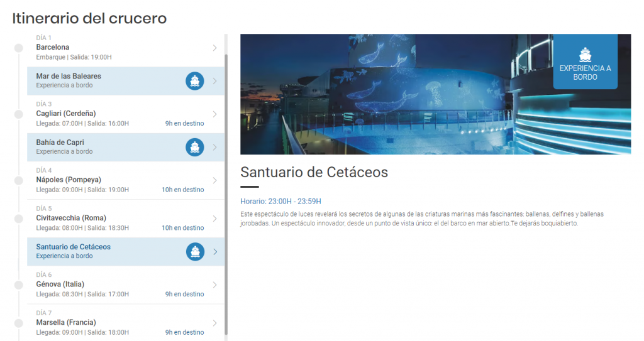Click ship icon in Experiencia a Bordo badge

click(585, 54)
